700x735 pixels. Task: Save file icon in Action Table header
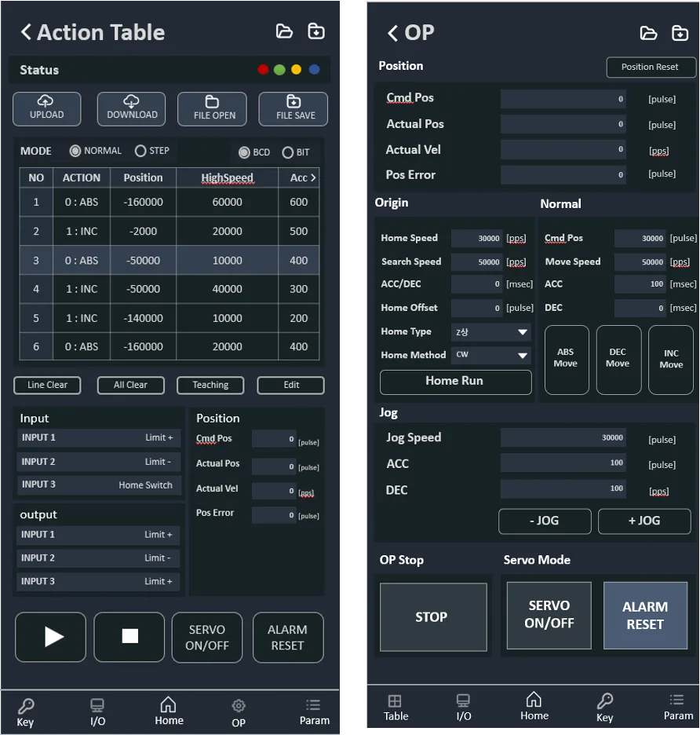click(316, 31)
